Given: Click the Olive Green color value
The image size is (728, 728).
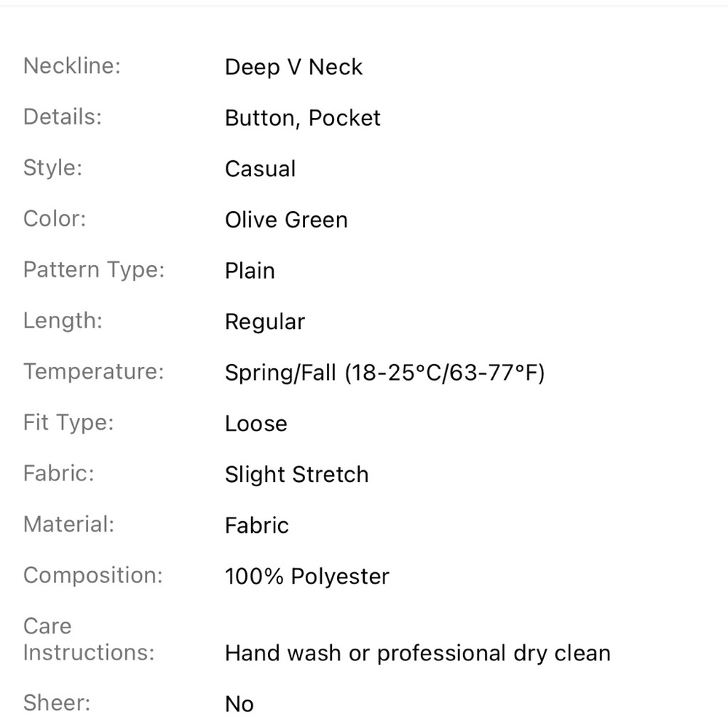Looking at the screenshot, I should click(286, 220).
